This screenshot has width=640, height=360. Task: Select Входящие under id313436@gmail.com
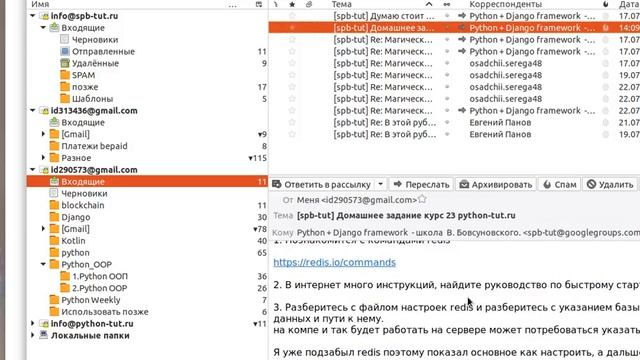point(83,122)
